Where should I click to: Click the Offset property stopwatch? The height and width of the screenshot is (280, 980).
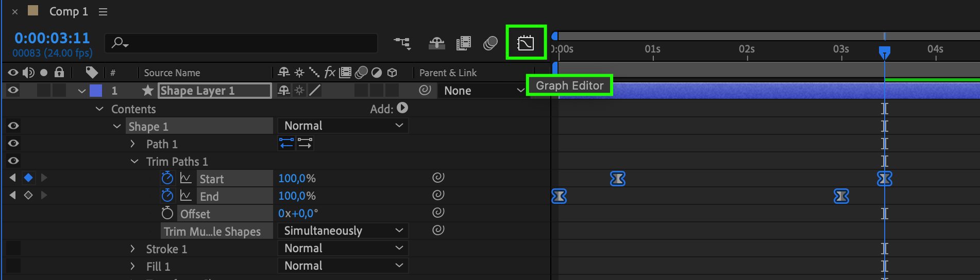click(167, 214)
